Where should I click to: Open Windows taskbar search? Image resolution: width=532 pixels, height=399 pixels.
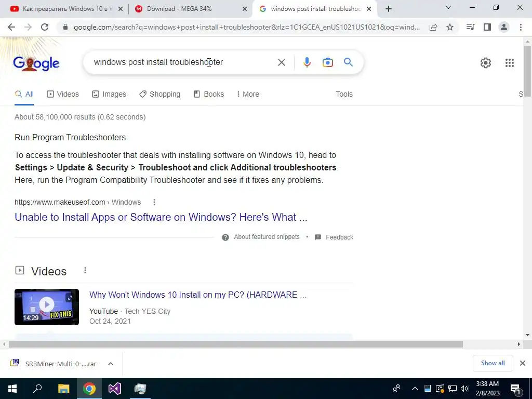click(37, 389)
